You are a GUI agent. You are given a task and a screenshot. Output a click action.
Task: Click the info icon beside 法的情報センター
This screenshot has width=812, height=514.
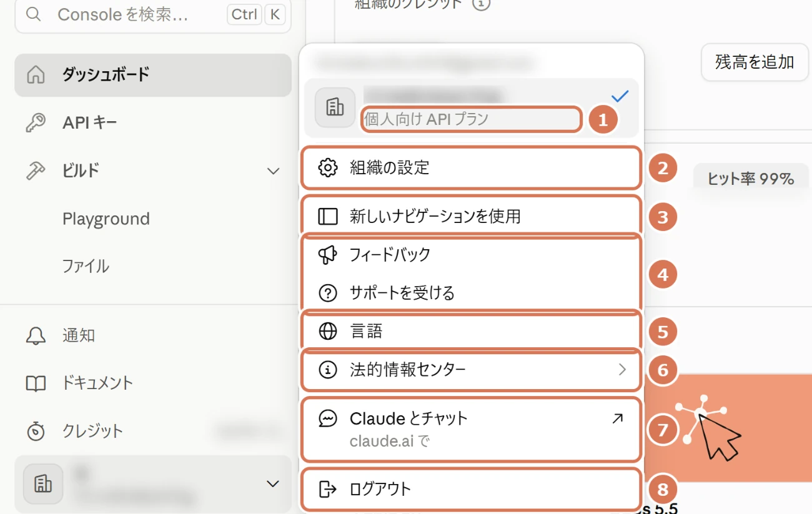coord(328,370)
